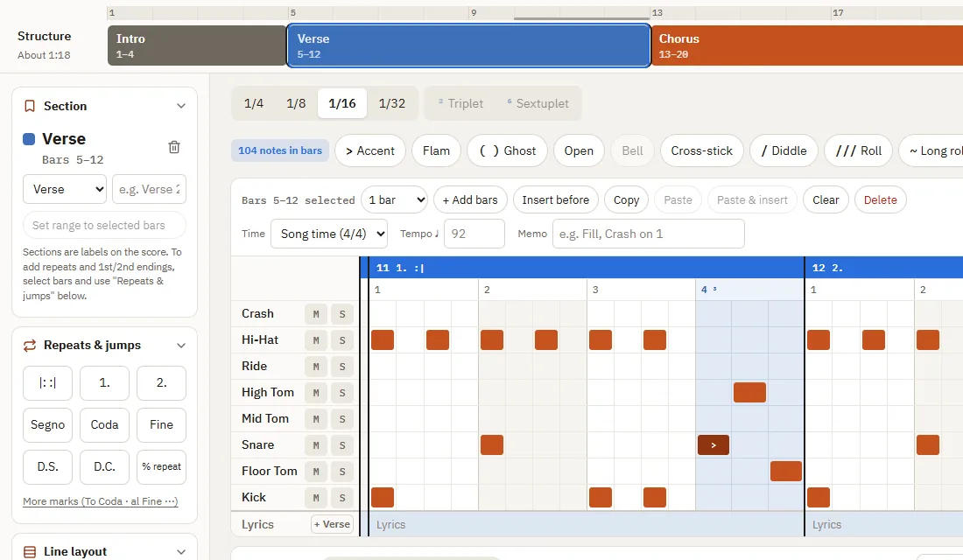Select the 1/8 grid resolution tab
963x560 pixels.
(296, 103)
